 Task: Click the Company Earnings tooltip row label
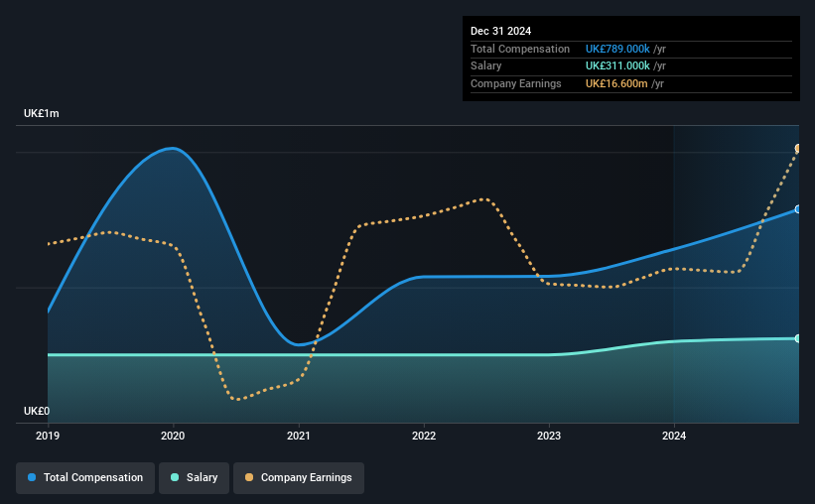515,83
